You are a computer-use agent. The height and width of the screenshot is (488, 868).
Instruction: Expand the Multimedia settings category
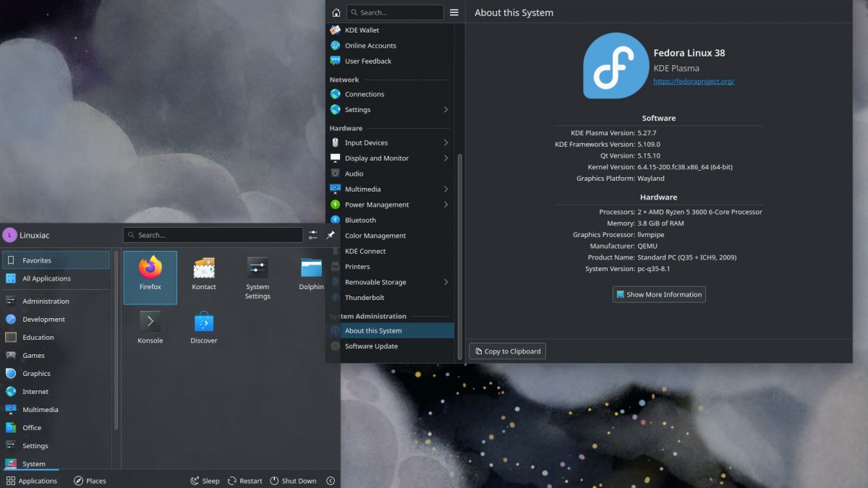(446, 189)
